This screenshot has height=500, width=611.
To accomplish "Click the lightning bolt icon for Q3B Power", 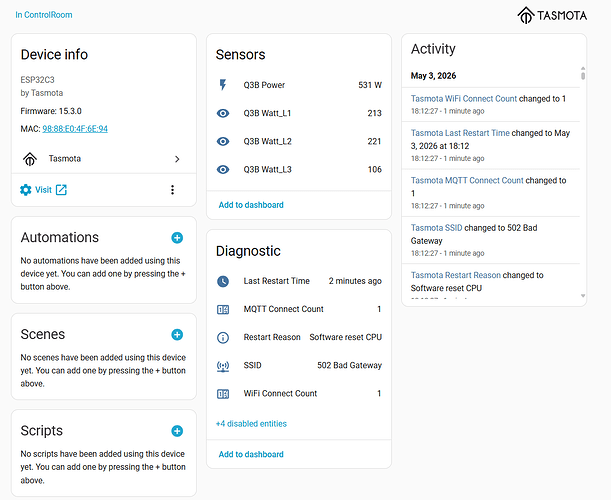I will point(223,85).
